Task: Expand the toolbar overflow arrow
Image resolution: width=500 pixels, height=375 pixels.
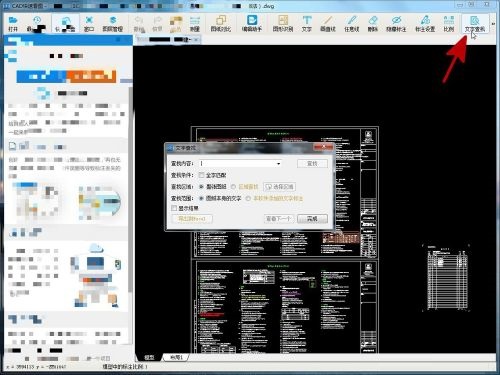Action: (x=493, y=24)
